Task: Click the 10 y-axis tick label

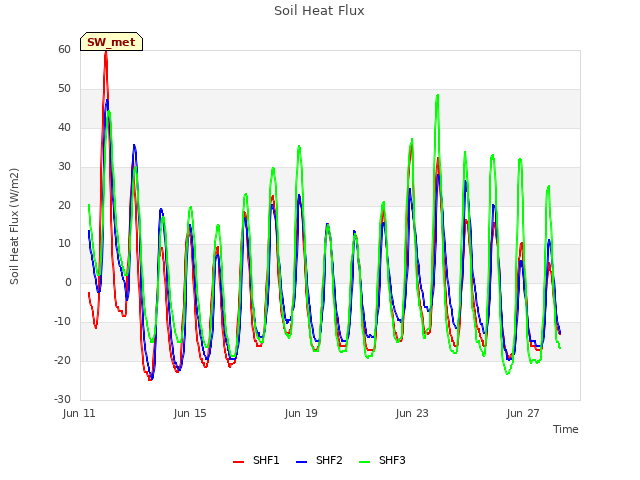Action: coord(64,244)
